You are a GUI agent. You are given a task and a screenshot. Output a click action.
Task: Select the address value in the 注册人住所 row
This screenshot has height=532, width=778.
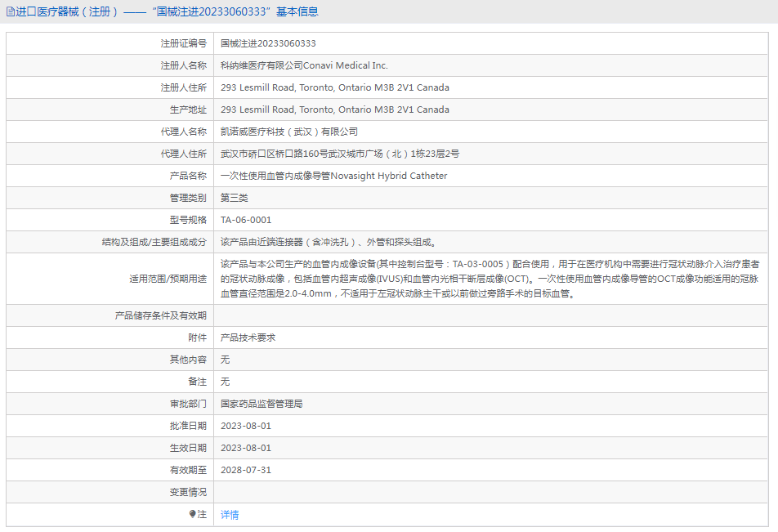(x=335, y=87)
